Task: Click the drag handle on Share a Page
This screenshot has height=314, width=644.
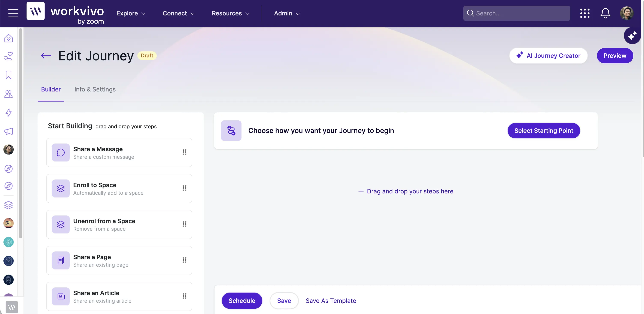Action: coord(185,260)
